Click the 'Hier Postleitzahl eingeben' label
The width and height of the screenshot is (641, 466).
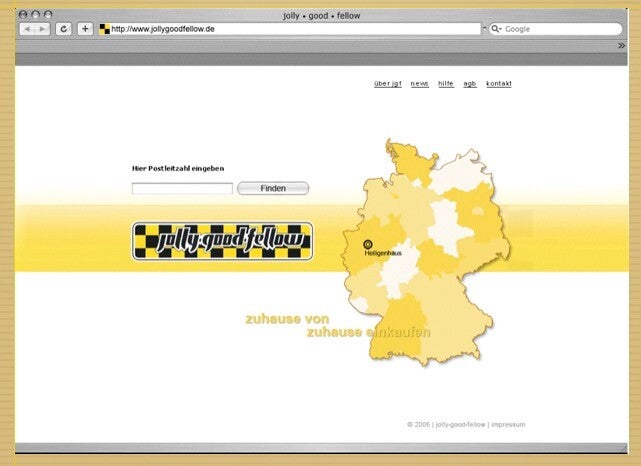point(178,168)
